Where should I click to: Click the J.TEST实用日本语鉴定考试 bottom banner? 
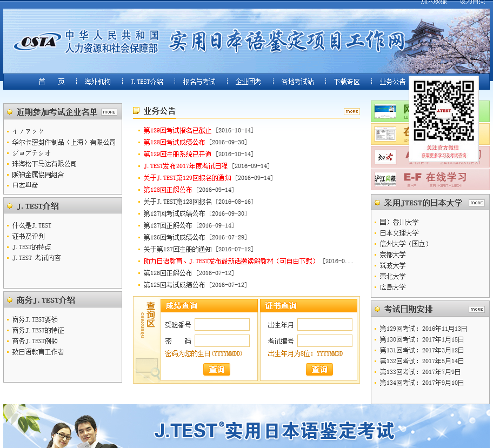coord(247,426)
